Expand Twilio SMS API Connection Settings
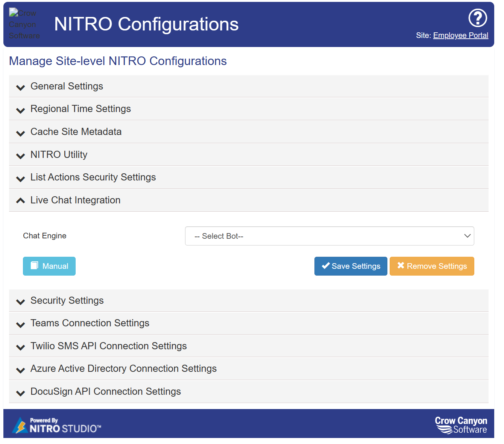 [x=108, y=346]
